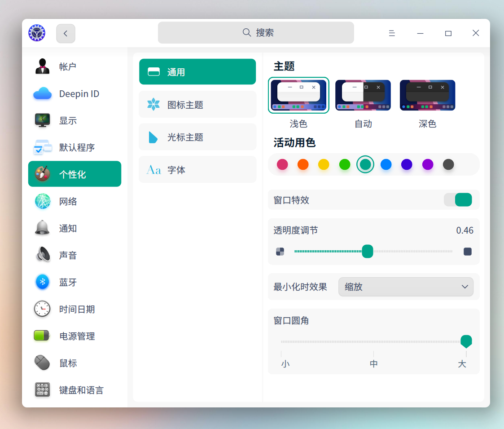The image size is (504, 429).
Task: Open the 通知 bell icon
Action: click(x=43, y=228)
